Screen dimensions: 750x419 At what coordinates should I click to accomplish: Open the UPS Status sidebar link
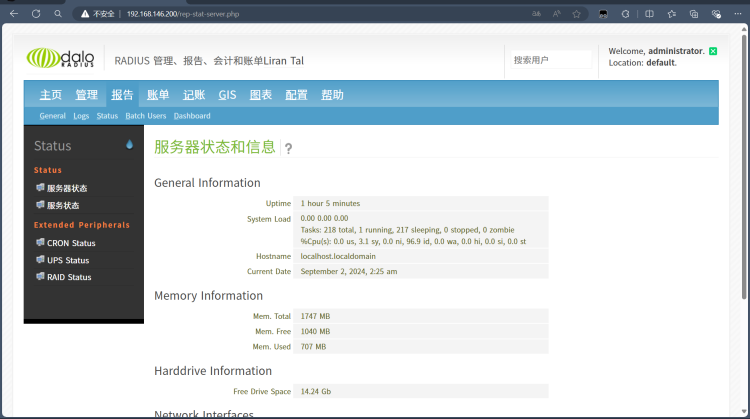pos(68,260)
